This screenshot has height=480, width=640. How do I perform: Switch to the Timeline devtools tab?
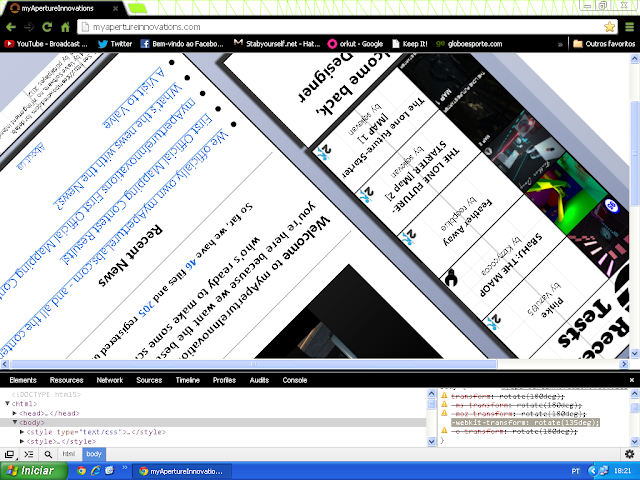tap(188, 380)
